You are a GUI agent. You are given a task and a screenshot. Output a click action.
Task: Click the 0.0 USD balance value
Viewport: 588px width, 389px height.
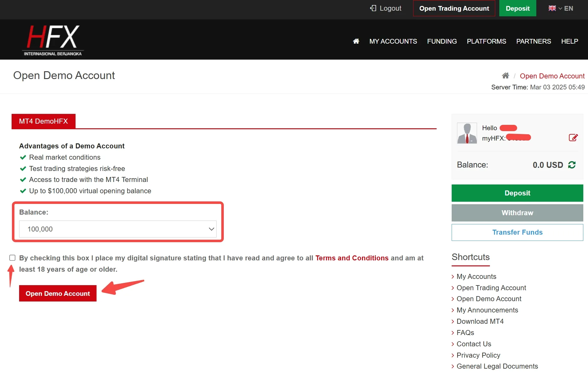(x=548, y=165)
